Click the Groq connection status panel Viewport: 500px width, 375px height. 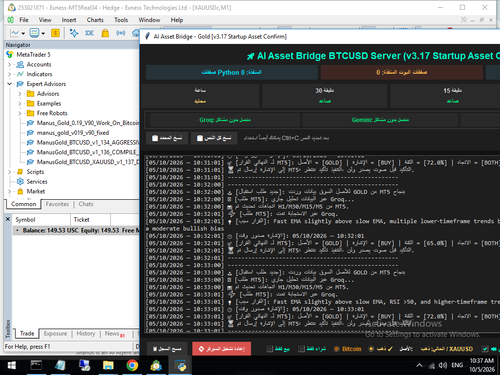coord(225,120)
